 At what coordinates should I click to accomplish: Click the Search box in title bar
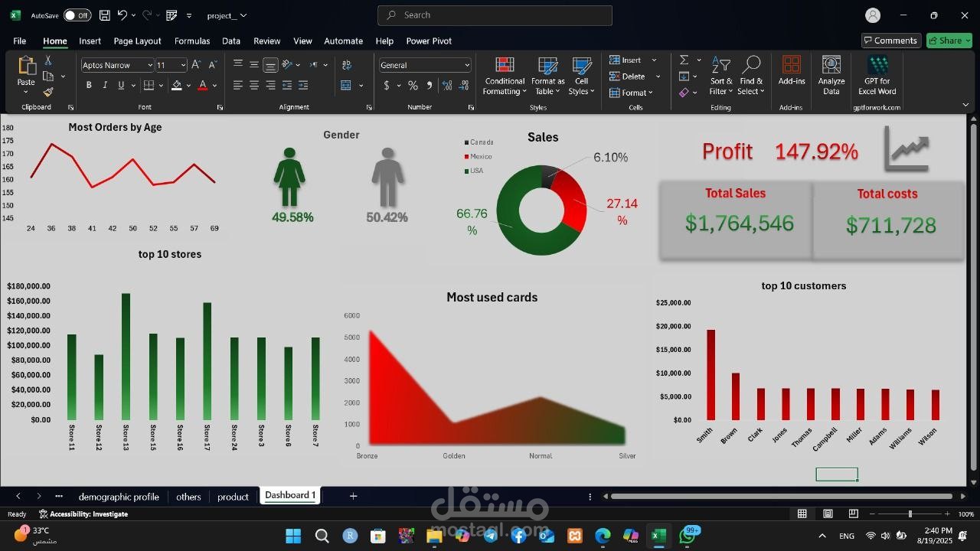tap(495, 15)
